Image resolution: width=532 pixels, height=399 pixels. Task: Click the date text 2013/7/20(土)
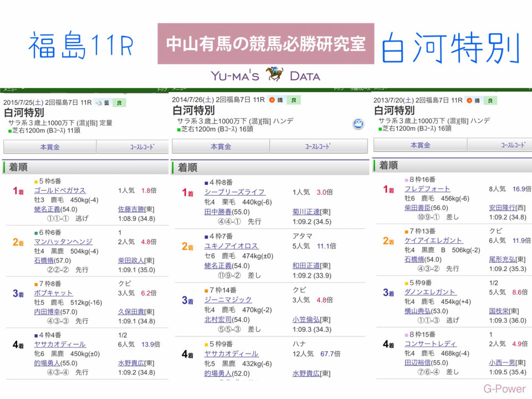click(x=393, y=100)
